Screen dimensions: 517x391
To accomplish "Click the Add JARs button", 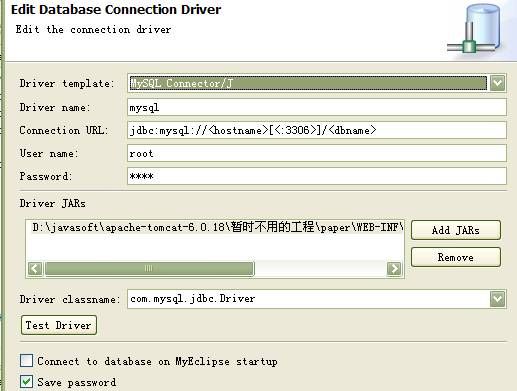I will (x=456, y=230).
